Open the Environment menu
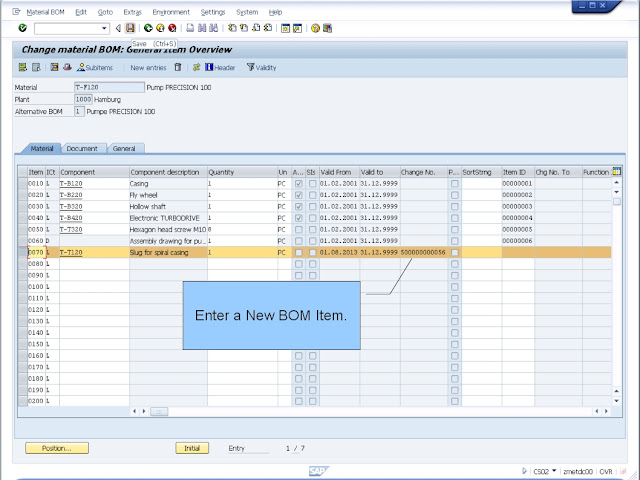The image size is (640, 480). (171, 12)
